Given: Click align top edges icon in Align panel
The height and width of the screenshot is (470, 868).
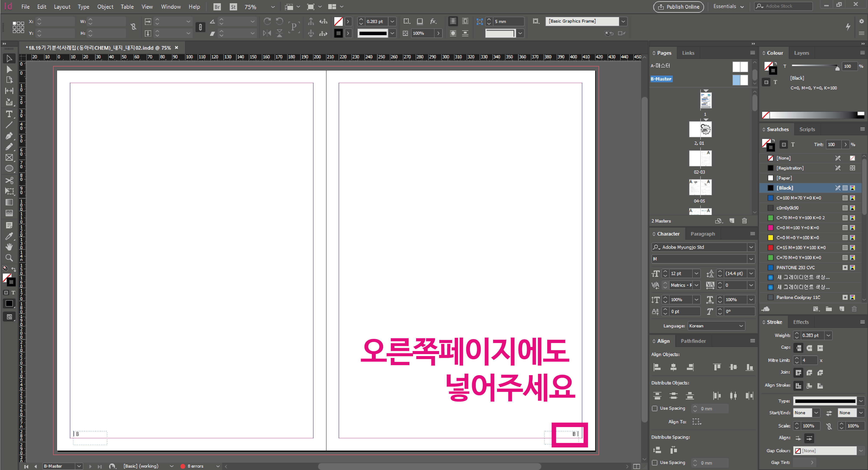Looking at the screenshot, I should 717,367.
